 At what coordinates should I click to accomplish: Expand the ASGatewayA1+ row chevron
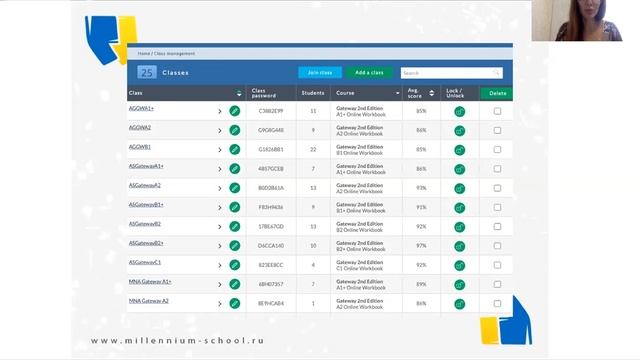tap(220, 169)
